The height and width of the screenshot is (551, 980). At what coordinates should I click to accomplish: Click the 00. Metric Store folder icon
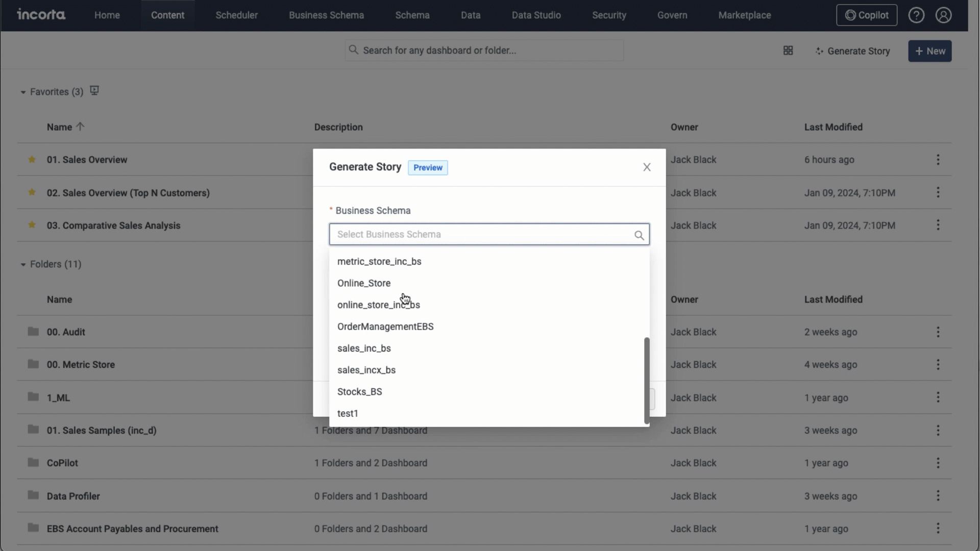coord(33,364)
